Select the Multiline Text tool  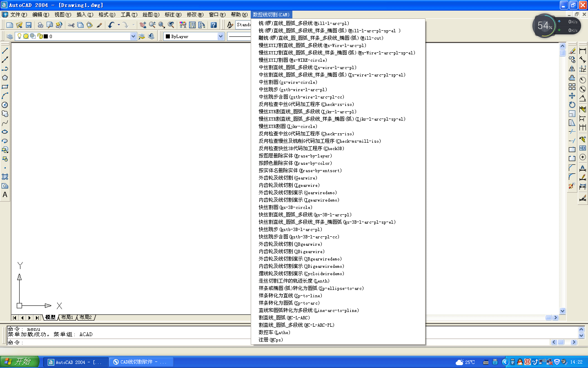click(x=5, y=195)
